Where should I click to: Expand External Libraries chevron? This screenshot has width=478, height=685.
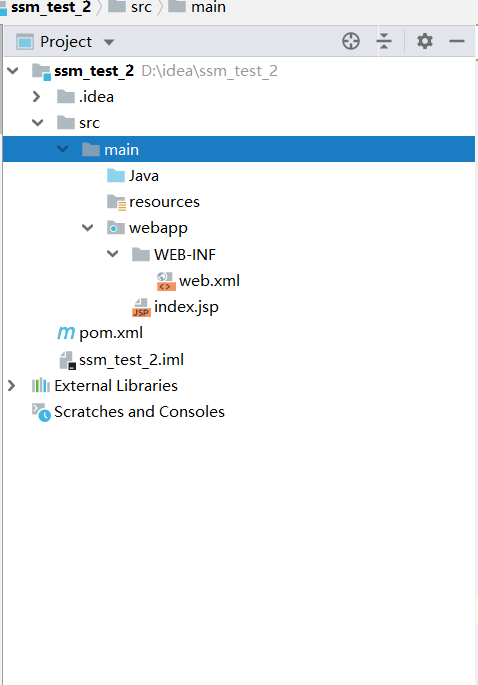12,386
